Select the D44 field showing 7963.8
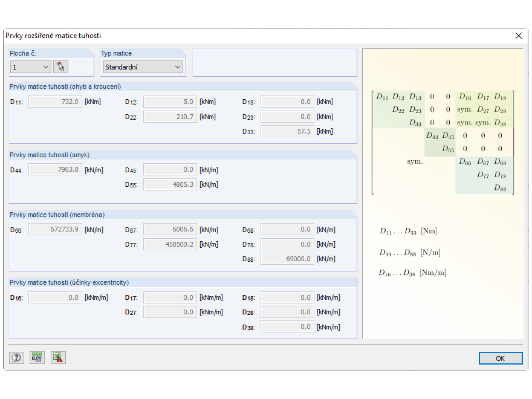 (x=55, y=169)
